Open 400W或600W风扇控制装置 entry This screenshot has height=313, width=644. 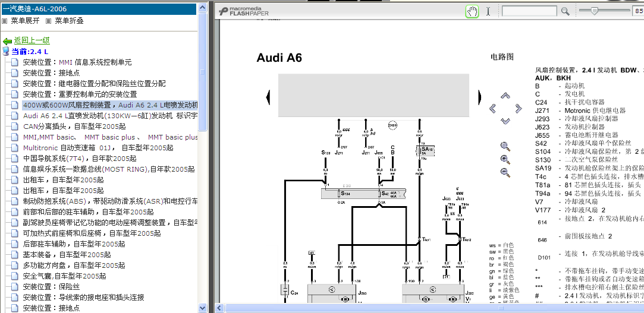point(110,105)
